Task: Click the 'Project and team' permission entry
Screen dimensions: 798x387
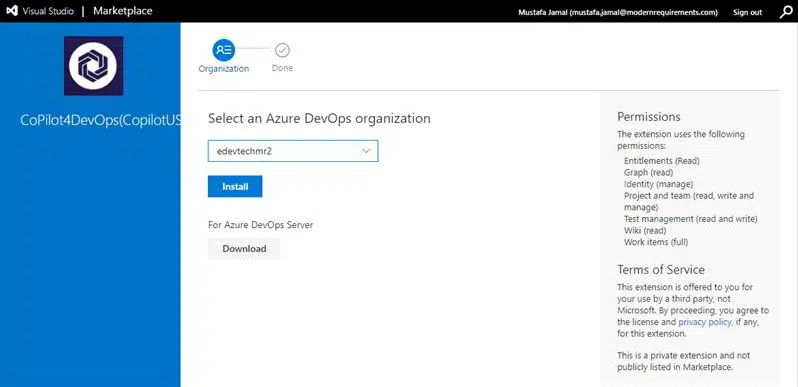Action: click(689, 201)
